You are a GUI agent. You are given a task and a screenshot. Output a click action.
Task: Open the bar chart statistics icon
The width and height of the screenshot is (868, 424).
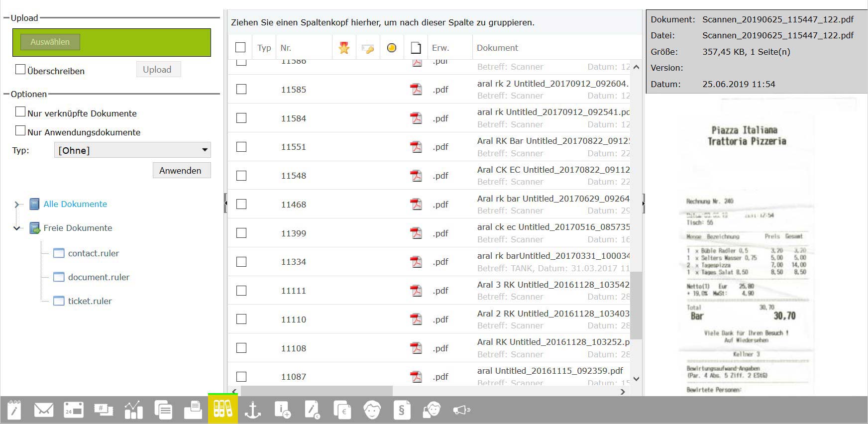(133, 410)
